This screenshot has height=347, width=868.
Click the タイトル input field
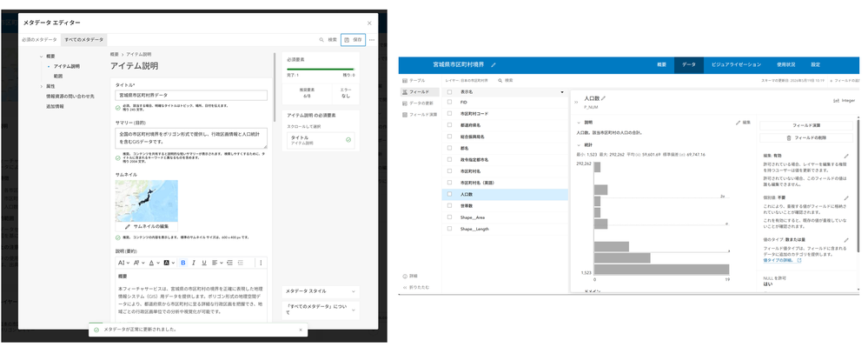(191, 96)
